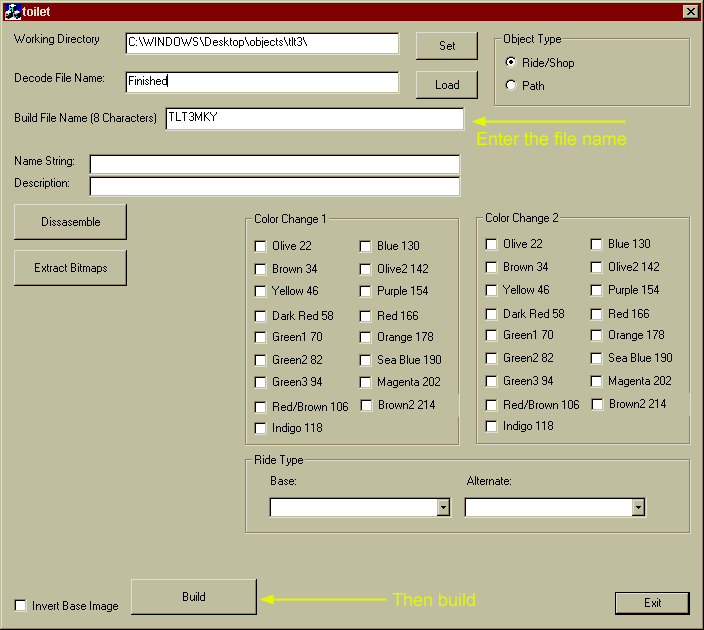The height and width of the screenshot is (630, 704).
Task: Check Dark Red 58 in Color Change 2
Action: tap(491, 314)
